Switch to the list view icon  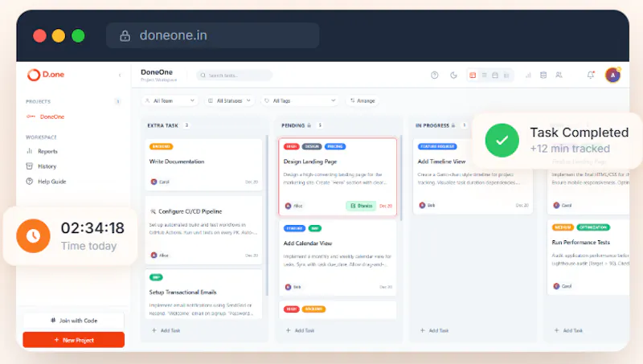tap(485, 75)
